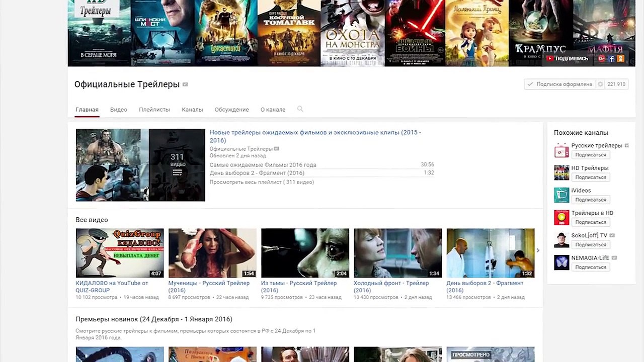Click the '10 102 просмотра' view count
644x362 pixels.
click(97, 298)
